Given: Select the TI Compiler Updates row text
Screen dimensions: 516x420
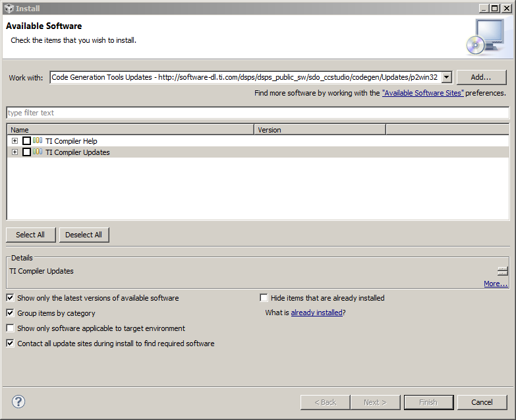Looking at the screenshot, I should [x=78, y=152].
